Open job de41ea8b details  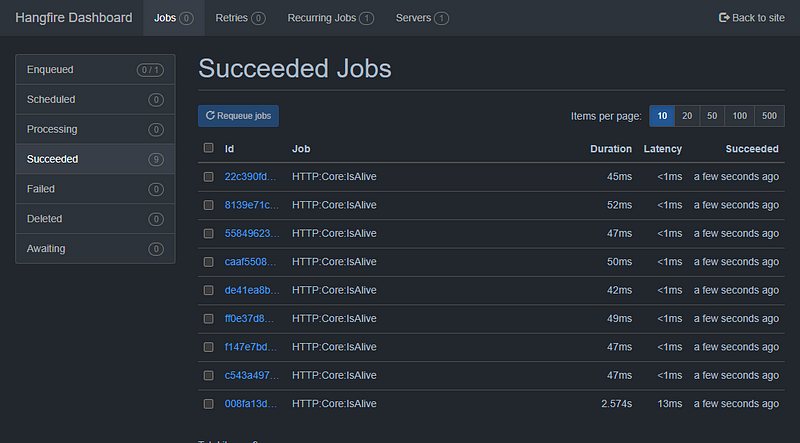pos(252,290)
